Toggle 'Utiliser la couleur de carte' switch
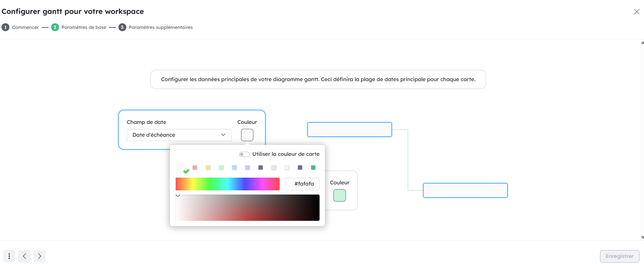Image resolution: width=644 pixels, height=264 pixels. (244, 154)
